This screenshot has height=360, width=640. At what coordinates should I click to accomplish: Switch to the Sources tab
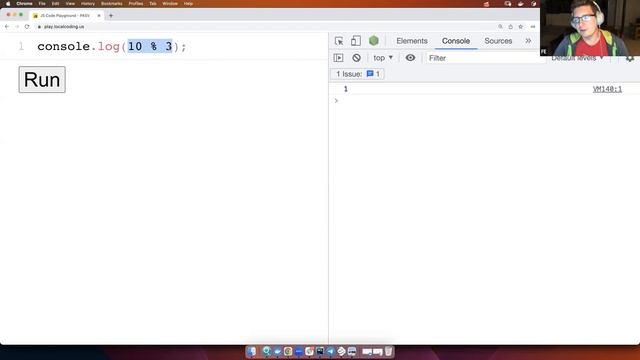click(x=498, y=41)
